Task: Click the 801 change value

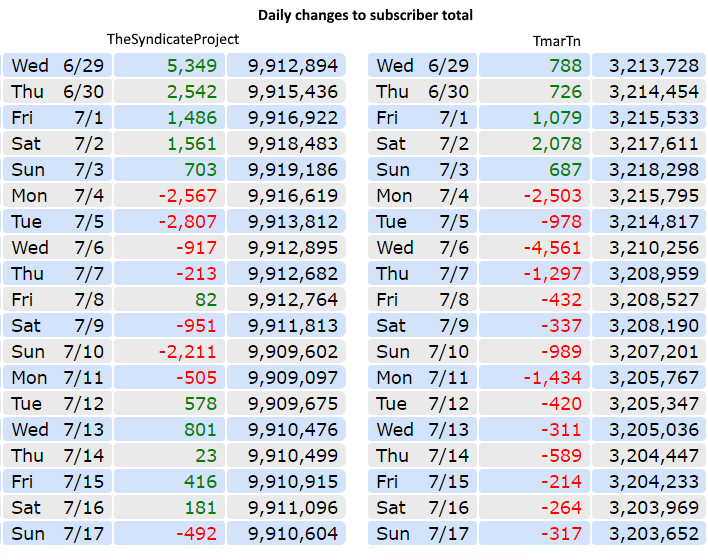Action: point(200,430)
